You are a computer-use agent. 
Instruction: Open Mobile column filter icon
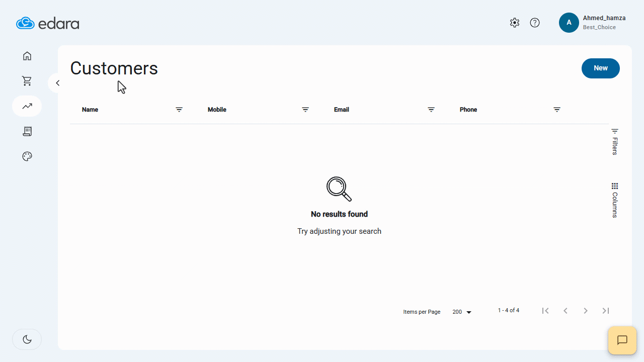coord(305,110)
